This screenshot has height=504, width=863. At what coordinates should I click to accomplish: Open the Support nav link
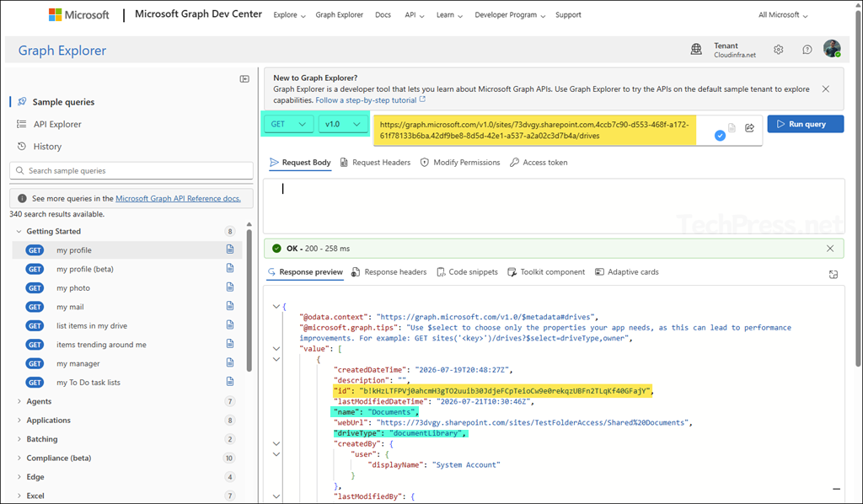click(568, 15)
